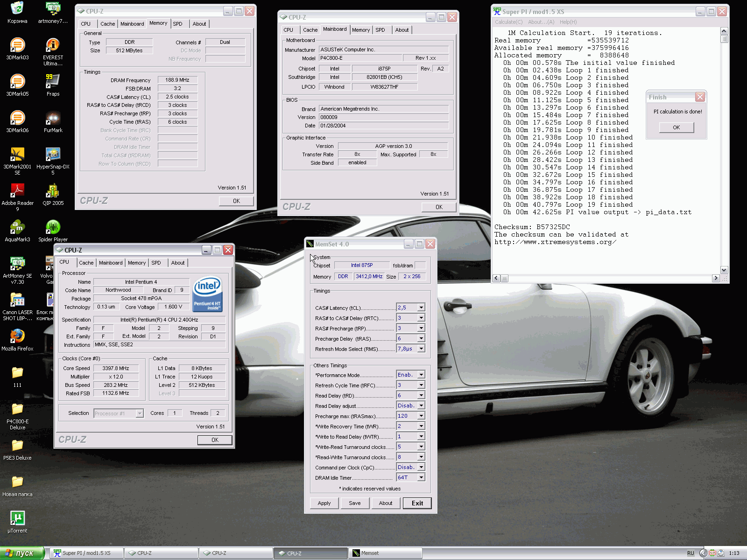This screenshot has width=747, height=560.
Task: Launch 3DMark05 from the desktop
Action: pos(17,85)
